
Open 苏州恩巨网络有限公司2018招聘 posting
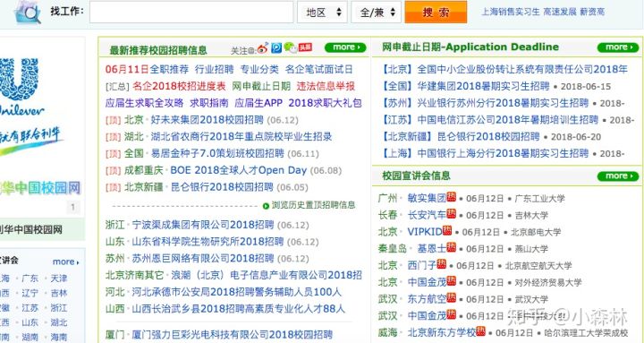[202, 258]
